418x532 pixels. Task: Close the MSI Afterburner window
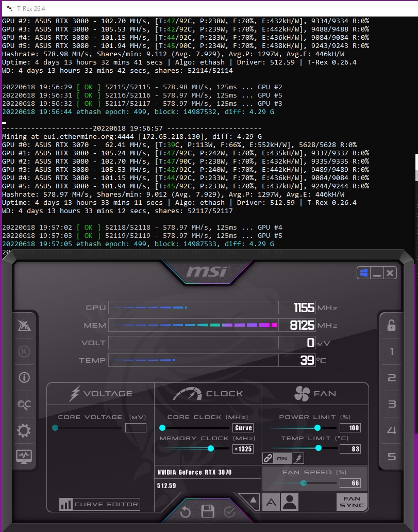click(x=390, y=273)
